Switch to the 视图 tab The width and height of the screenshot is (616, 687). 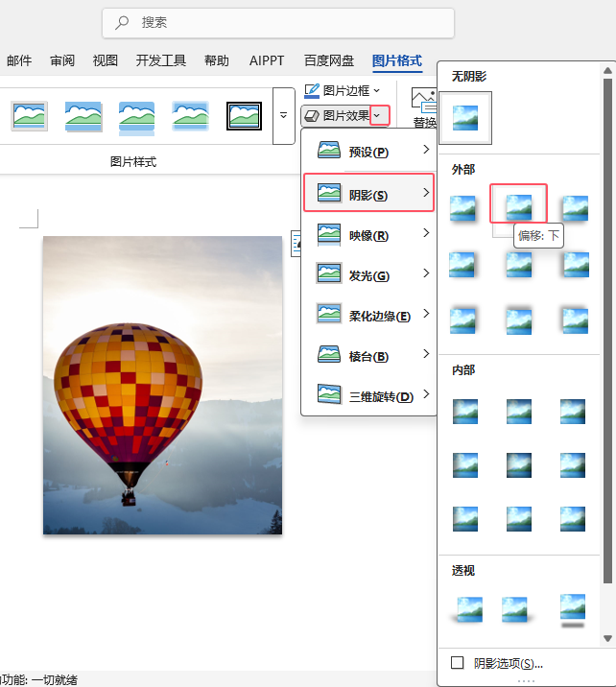106,60
